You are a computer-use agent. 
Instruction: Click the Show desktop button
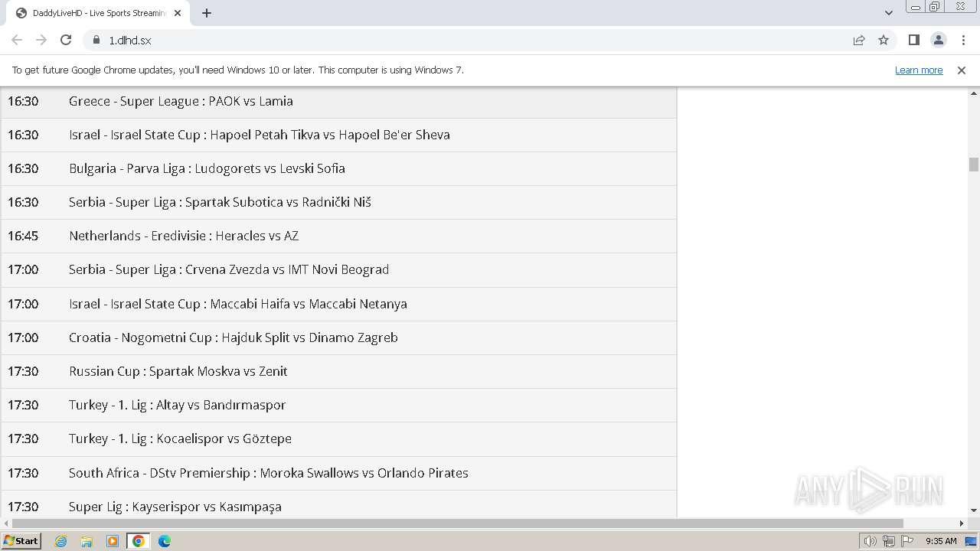pyautogui.click(x=972, y=541)
